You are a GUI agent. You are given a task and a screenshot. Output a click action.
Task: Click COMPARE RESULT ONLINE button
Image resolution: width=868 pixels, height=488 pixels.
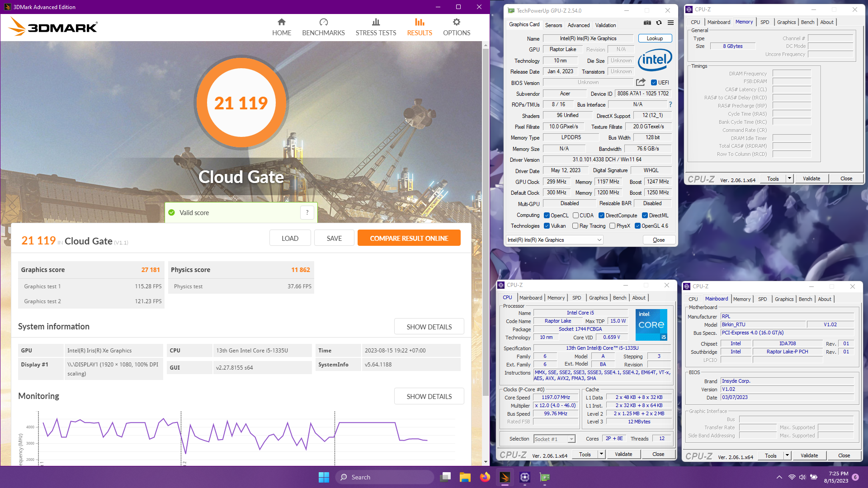point(409,238)
